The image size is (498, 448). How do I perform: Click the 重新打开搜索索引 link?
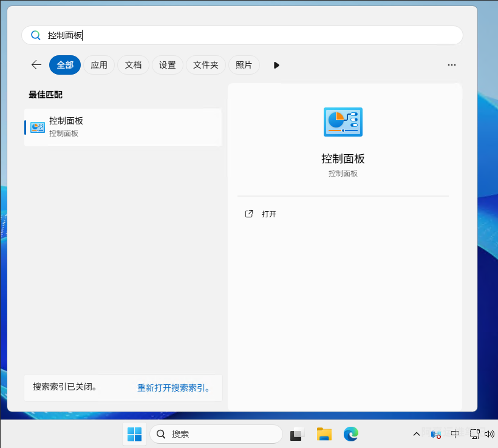coord(174,388)
